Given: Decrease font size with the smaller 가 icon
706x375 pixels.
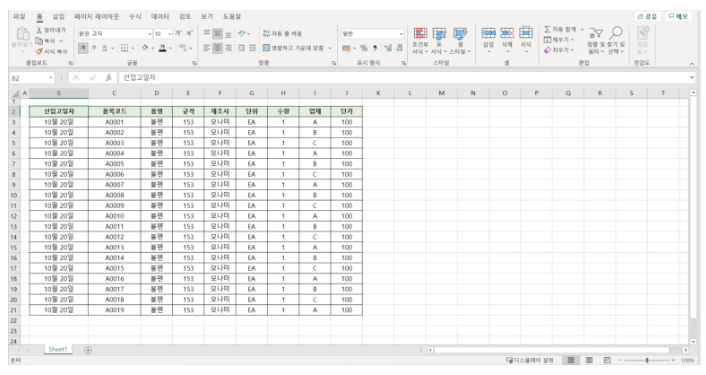Looking at the screenshot, I should [189, 34].
